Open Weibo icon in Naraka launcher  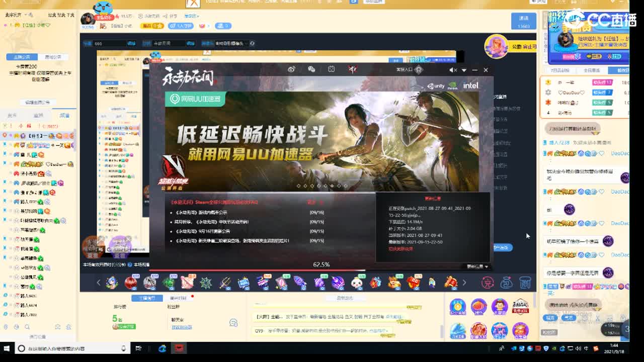[x=292, y=69]
